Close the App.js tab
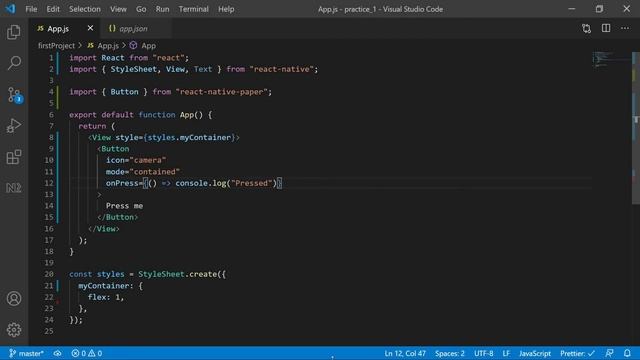Screen dimensions: 640x360 [90, 28]
